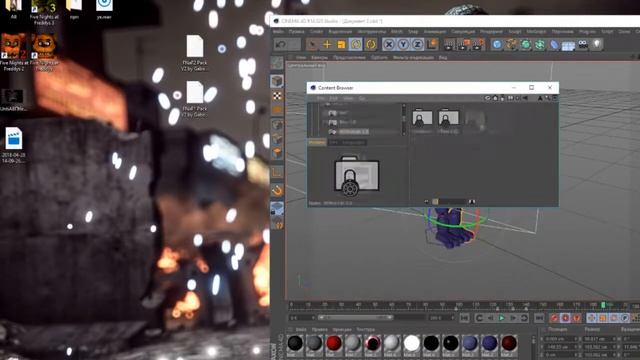Open viewport Options menu
The height and width of the screenshot is (360, 640).
coord(379,58)
